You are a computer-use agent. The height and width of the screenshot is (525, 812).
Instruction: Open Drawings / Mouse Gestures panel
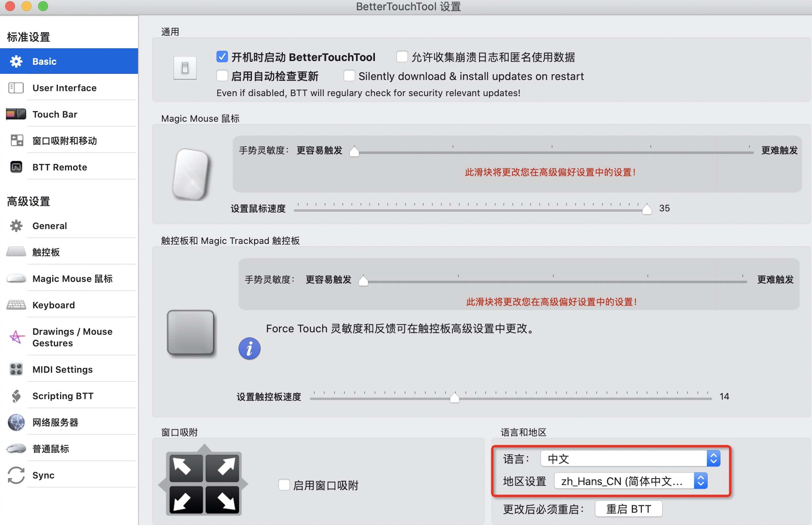[66, 336]
